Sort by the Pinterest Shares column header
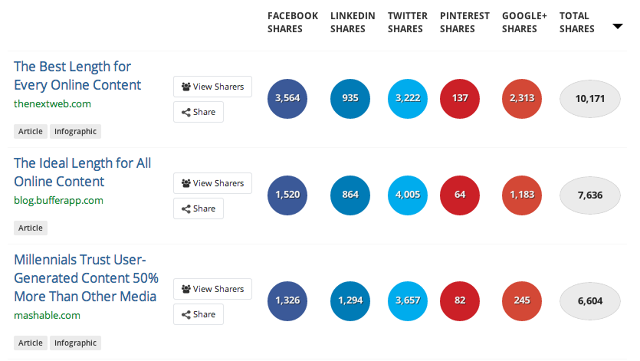640x361 pixels. [464, 22]
